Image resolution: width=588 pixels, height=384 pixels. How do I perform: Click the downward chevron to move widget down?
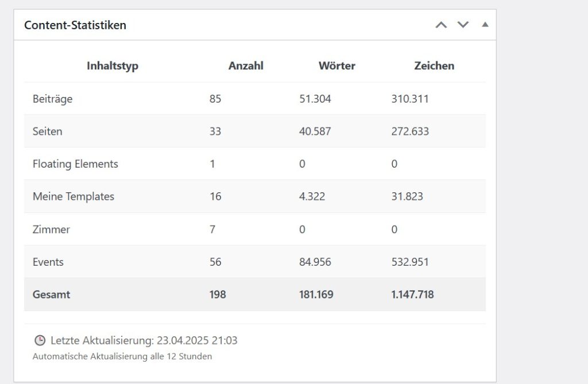[463, 25]
